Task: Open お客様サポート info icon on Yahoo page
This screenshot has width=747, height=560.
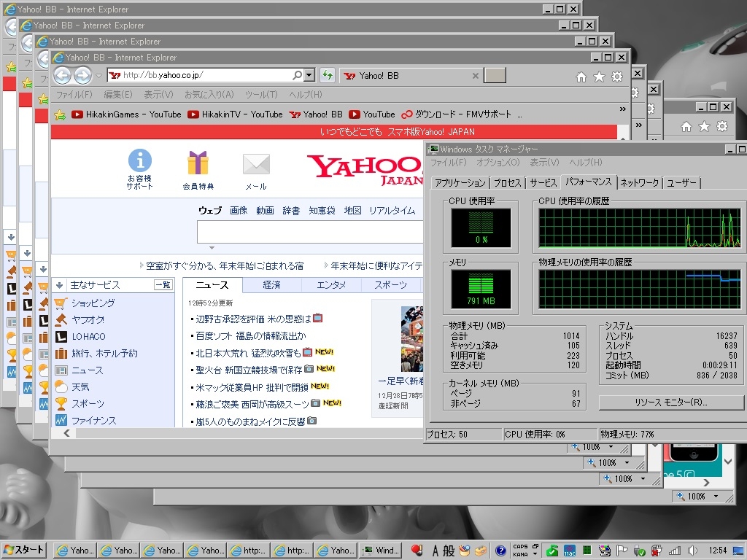Action: [x=139, y=160]
